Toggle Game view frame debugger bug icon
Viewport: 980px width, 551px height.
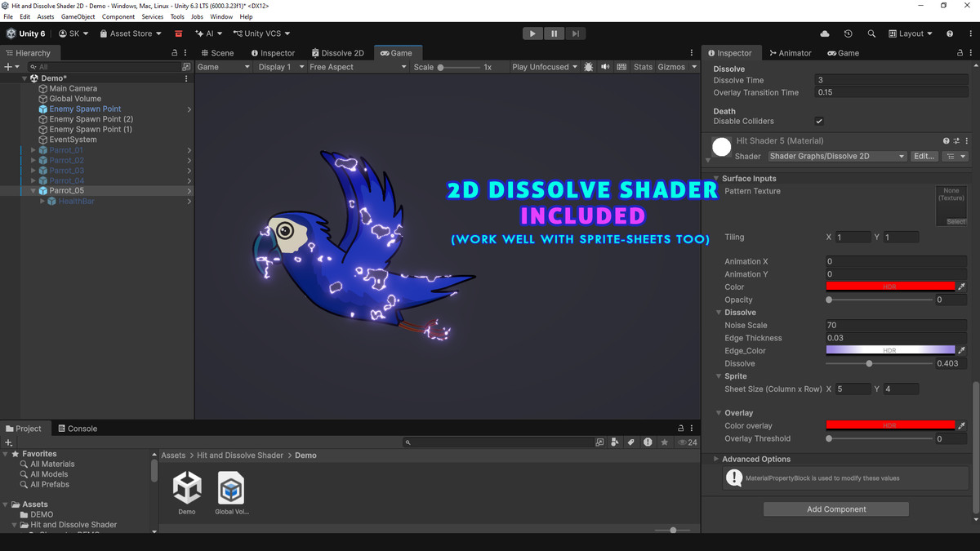589,67
